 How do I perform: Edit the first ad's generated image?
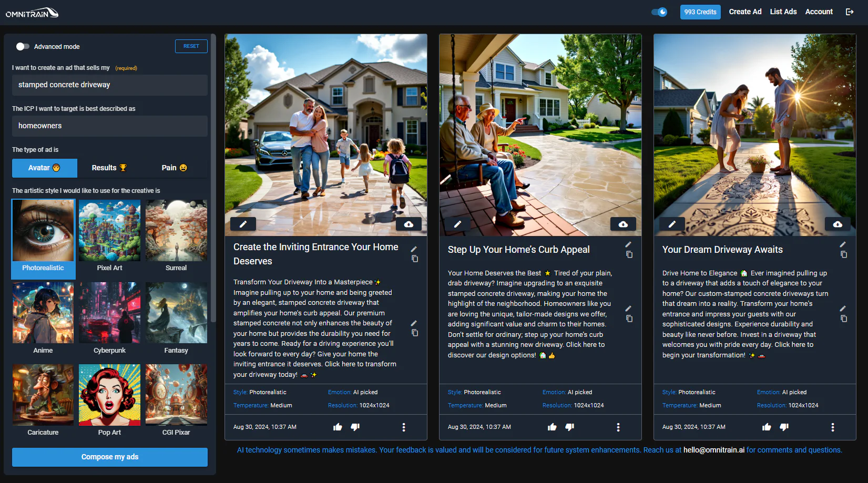(243, 224)
